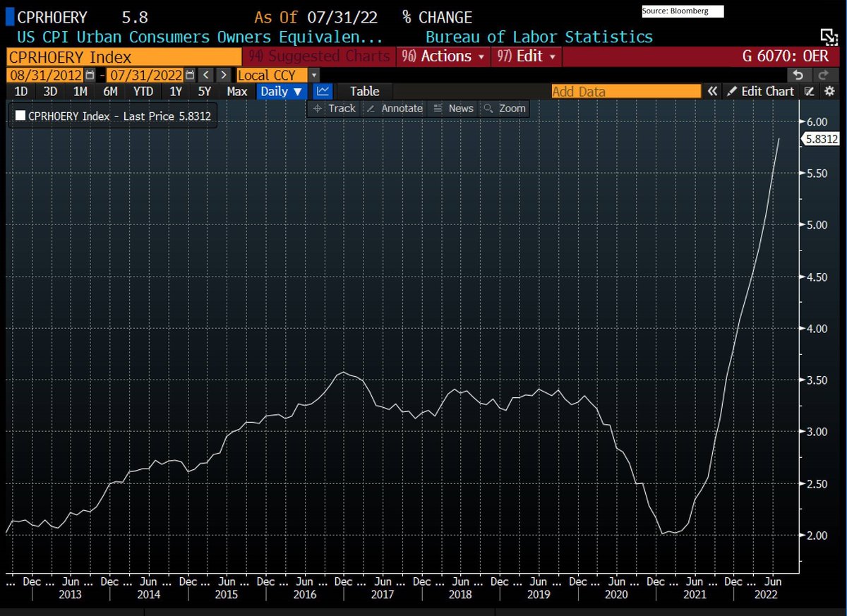
Task: Click the Edit Chart button
Action: click(x=761, y=91)
